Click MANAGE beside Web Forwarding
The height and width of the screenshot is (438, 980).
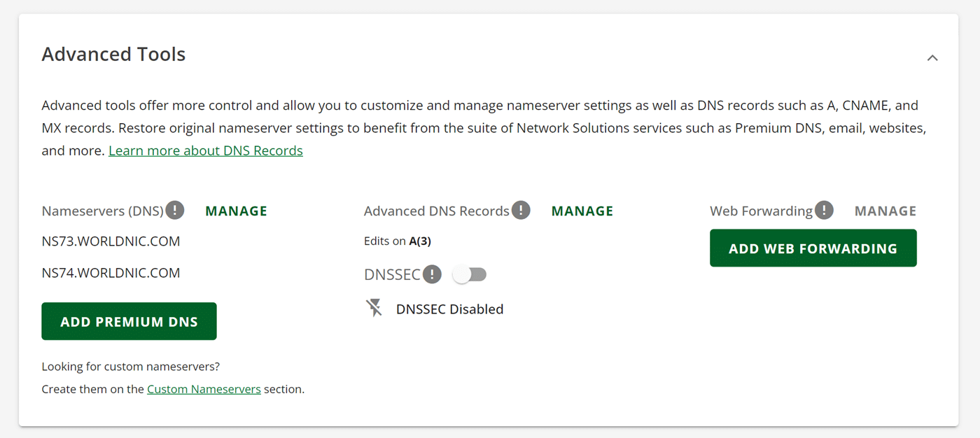885,210
